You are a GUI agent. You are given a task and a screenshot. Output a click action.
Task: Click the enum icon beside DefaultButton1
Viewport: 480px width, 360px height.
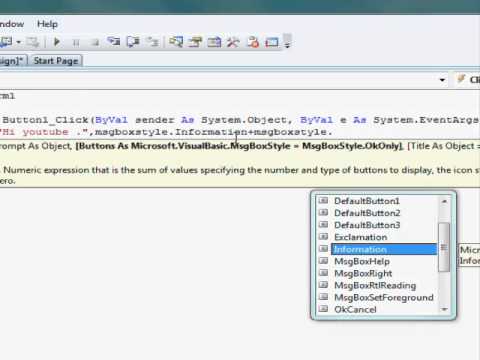(323, 201)
